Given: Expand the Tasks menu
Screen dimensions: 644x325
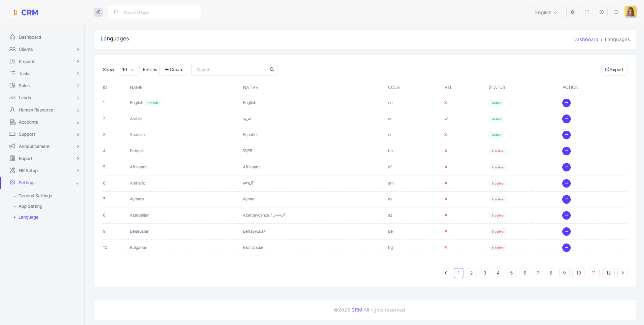Looking at the screenshot, I should (45, 73).
